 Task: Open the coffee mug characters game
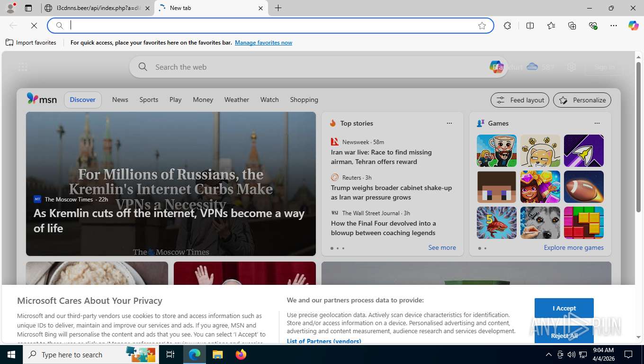point(497,151)
